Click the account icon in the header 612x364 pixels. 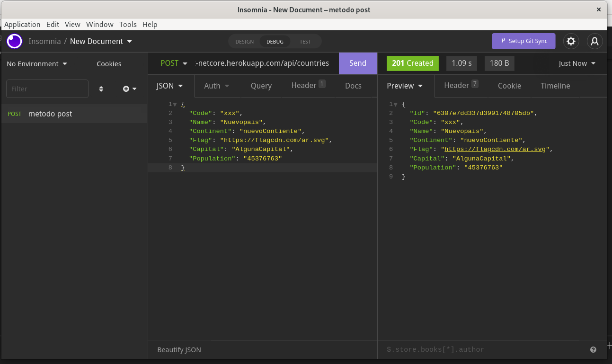pyautogui.click(x=594, y=41)
